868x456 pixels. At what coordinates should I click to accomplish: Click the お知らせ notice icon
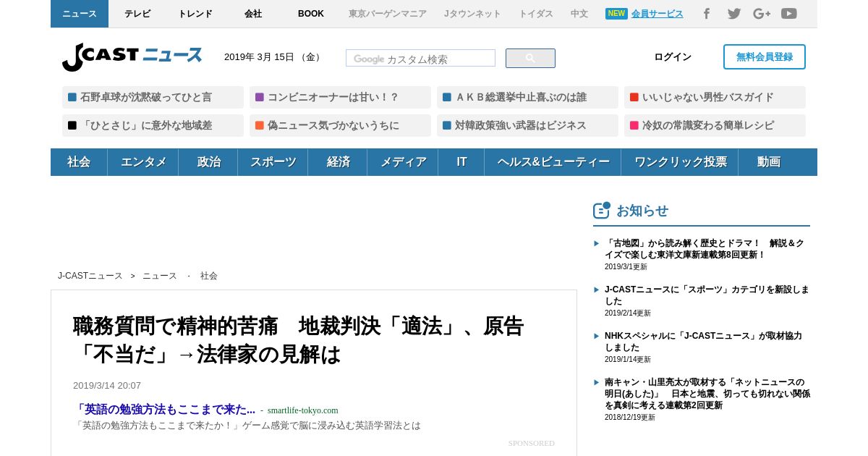(x=602, y=210)
